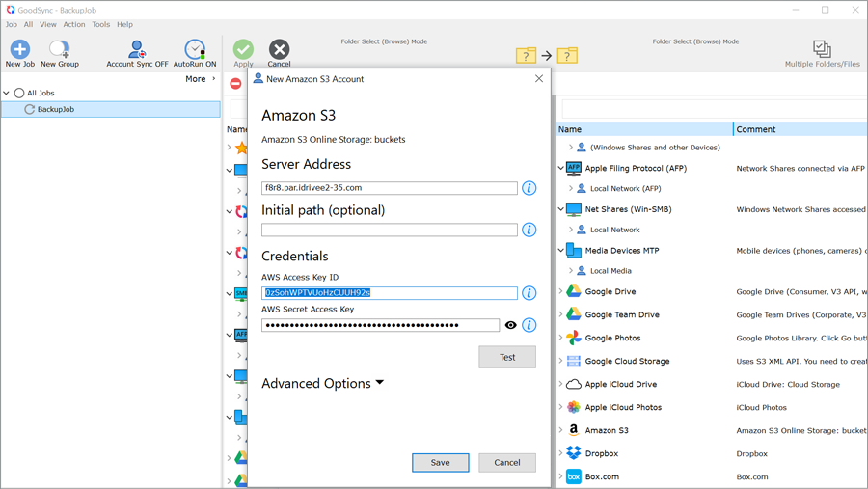Viewport: 868px width, 489px height.
Task: Select the Google Drive icon
Action: (x=574, y=291)
